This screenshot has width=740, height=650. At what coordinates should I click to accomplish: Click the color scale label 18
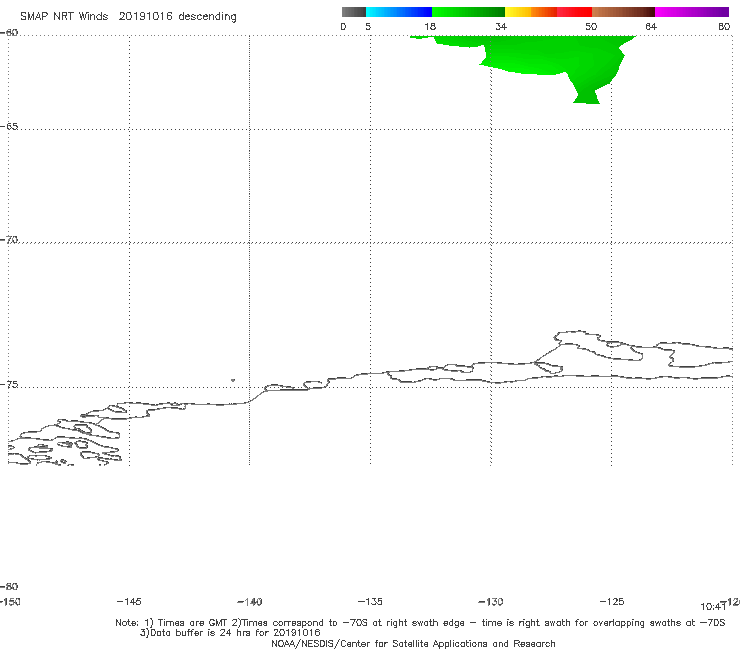429,26
